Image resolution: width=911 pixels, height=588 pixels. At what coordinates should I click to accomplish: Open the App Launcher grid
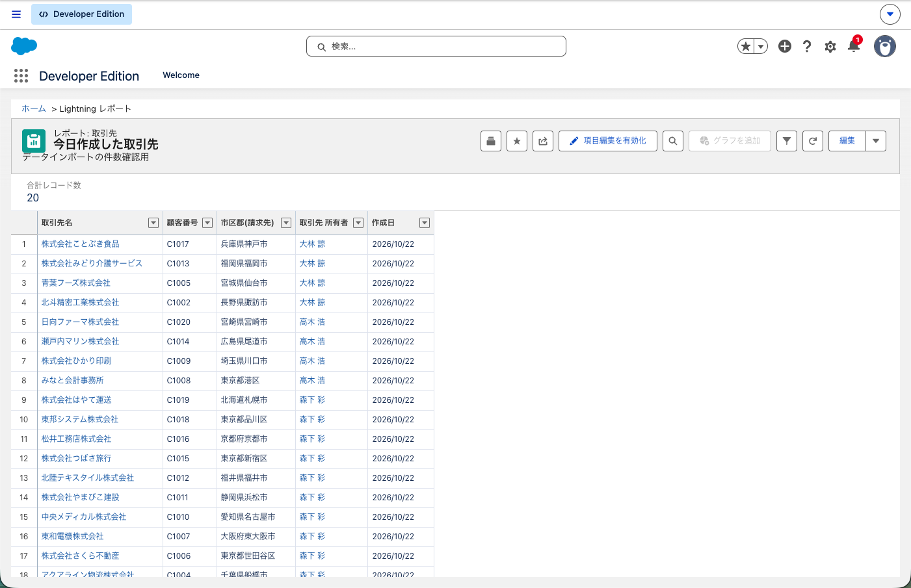21,76
